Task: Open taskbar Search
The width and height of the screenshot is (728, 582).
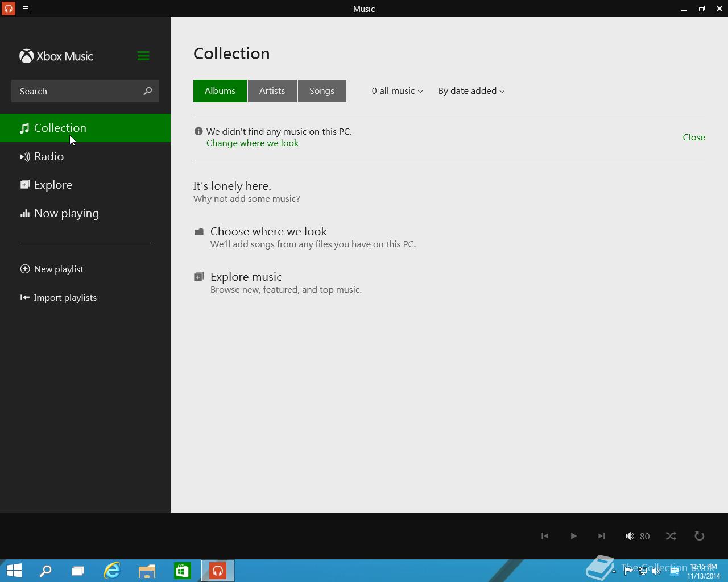Action: (45, 571)
